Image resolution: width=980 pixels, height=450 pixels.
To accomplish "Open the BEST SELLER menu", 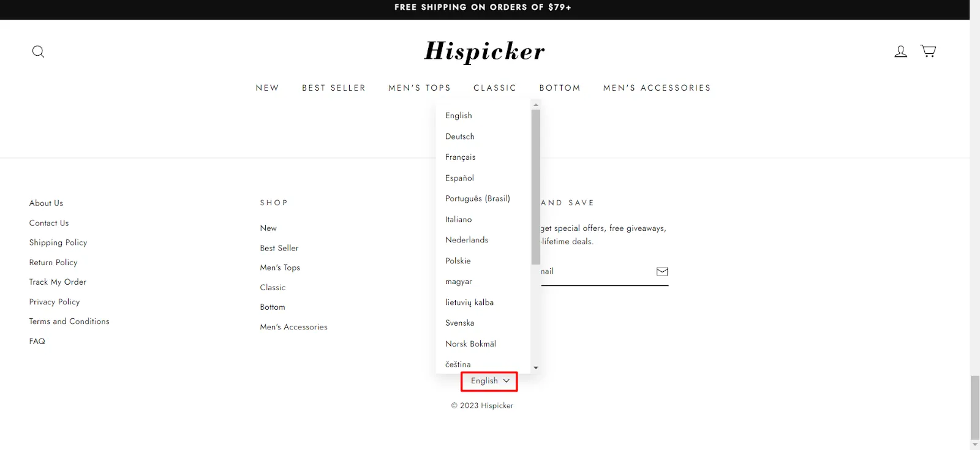I will click(334, 88).
